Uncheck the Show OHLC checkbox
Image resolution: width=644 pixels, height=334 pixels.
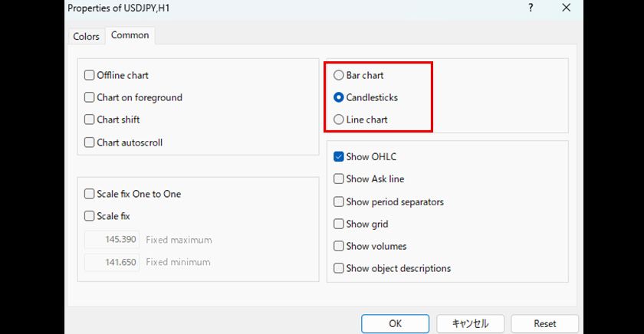pyautogui.click(x=339, y=157)
